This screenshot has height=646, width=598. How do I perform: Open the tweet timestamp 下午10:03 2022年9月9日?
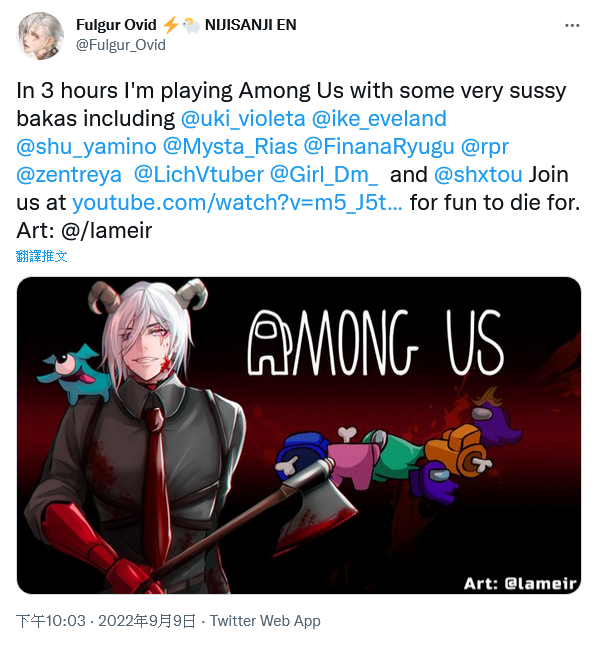point(106,621)
